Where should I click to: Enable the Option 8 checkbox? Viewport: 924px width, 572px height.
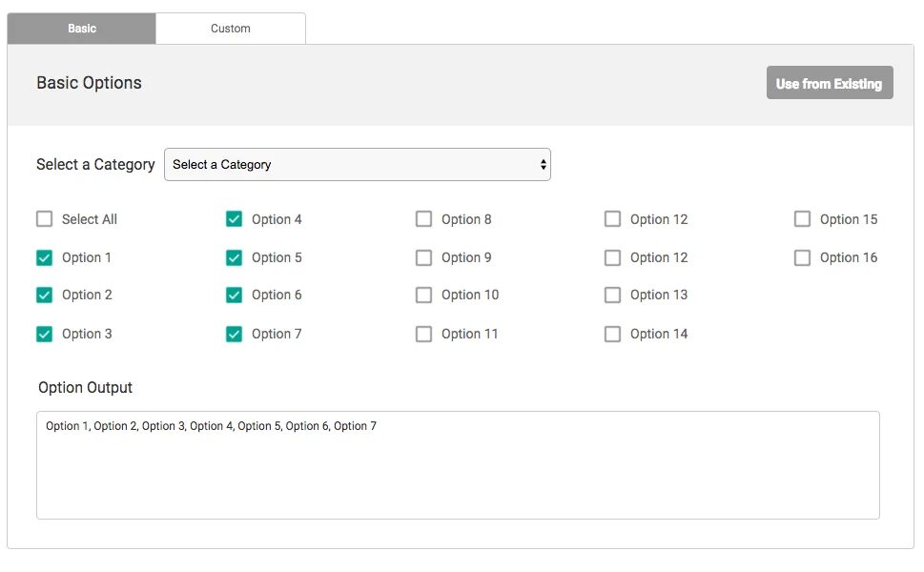(424, 219)
